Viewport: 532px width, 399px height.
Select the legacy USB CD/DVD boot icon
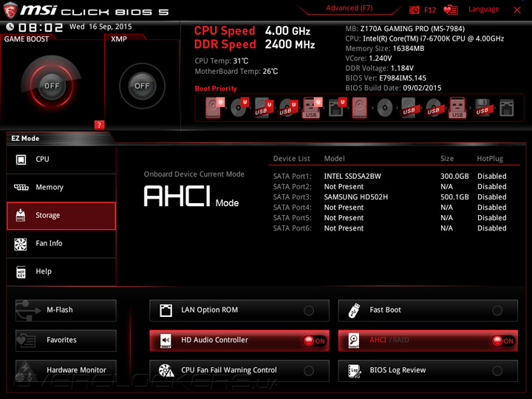tap(434, 108)
